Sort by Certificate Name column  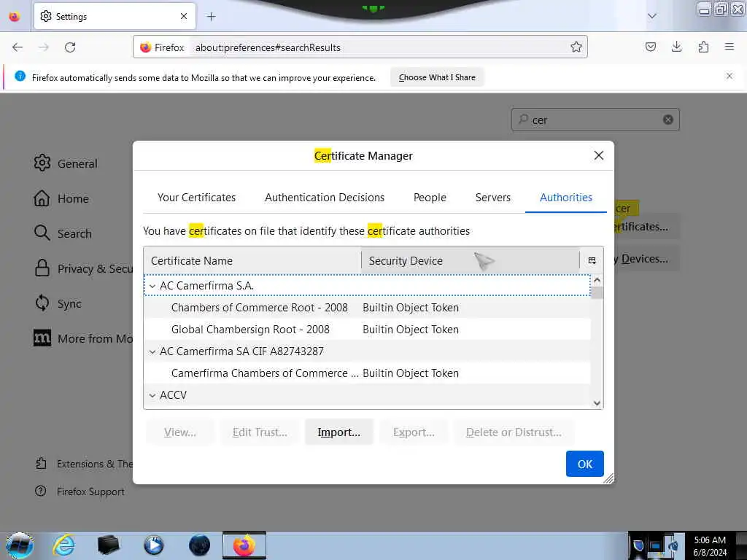tap(252, 260)
